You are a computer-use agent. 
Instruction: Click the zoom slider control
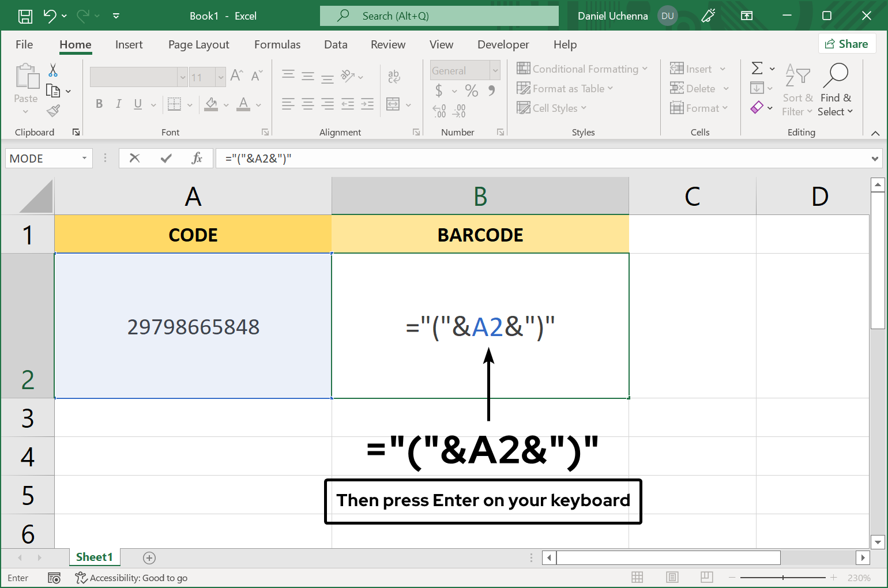(x=782, y=577)
